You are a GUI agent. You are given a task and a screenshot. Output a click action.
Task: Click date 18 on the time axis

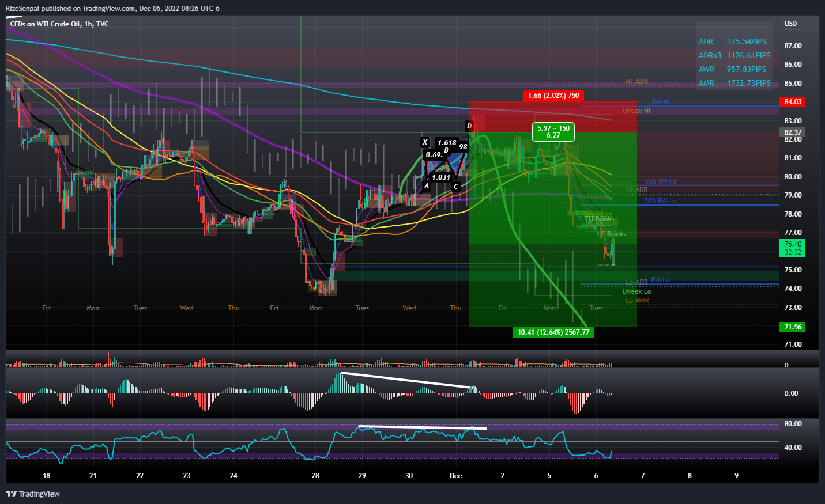pyautogui.click(x=47, y=476)
